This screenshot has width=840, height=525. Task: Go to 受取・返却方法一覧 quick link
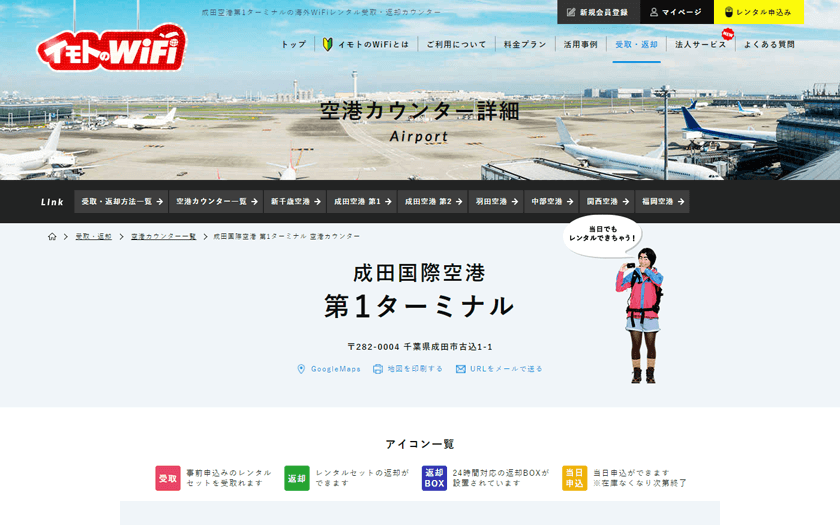click(x=121, y=201)
